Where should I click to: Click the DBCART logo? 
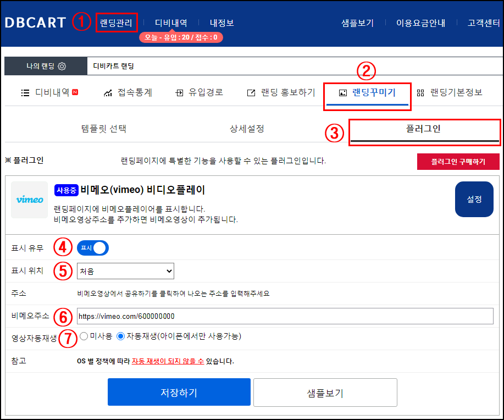(x=35, y=23)
